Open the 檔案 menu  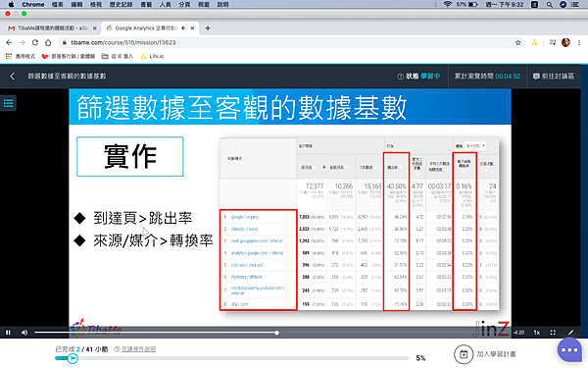(x=58, y=5)
